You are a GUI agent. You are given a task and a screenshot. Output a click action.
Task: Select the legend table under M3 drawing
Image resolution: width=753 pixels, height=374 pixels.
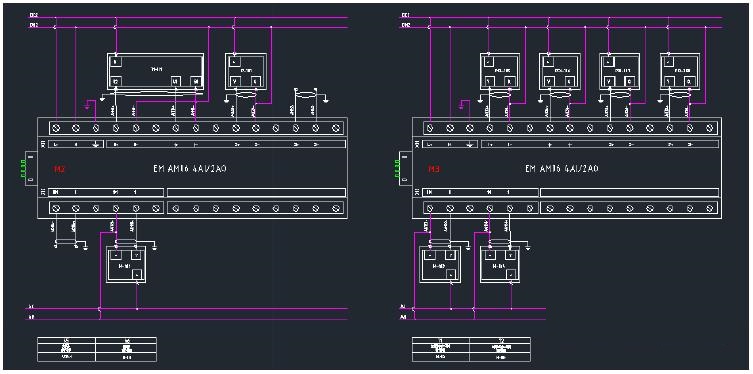tap(471, 349)
